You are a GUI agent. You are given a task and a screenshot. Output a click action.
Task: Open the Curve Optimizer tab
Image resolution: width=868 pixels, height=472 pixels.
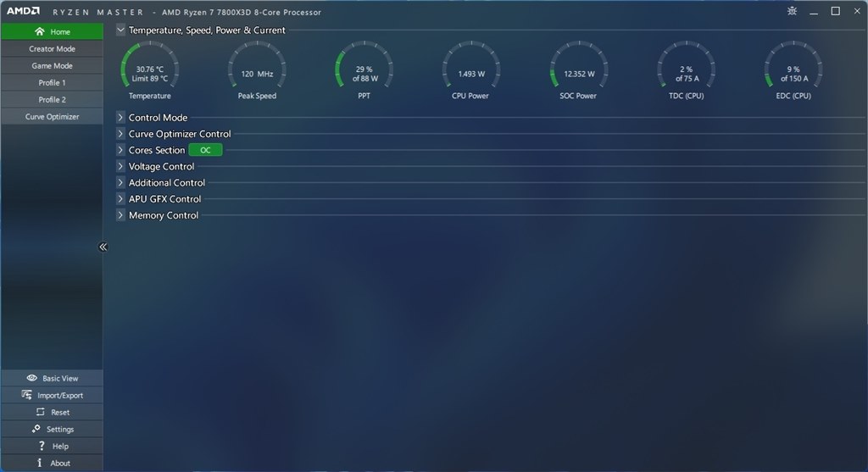click(x=52, y=117)
